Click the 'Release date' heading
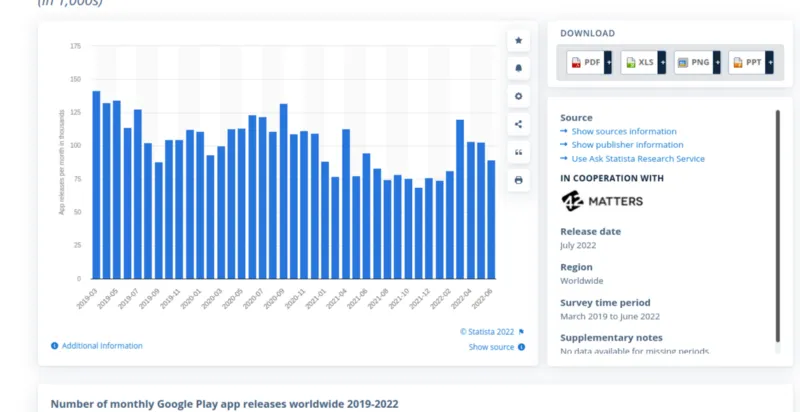Image resolution: width=800 pixels, height=412 pixels. (x=590, y=231)
